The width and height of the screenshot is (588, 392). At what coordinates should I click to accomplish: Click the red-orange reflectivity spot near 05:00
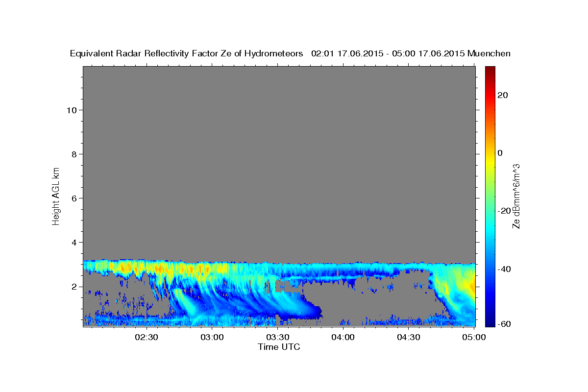click(472, 286)
